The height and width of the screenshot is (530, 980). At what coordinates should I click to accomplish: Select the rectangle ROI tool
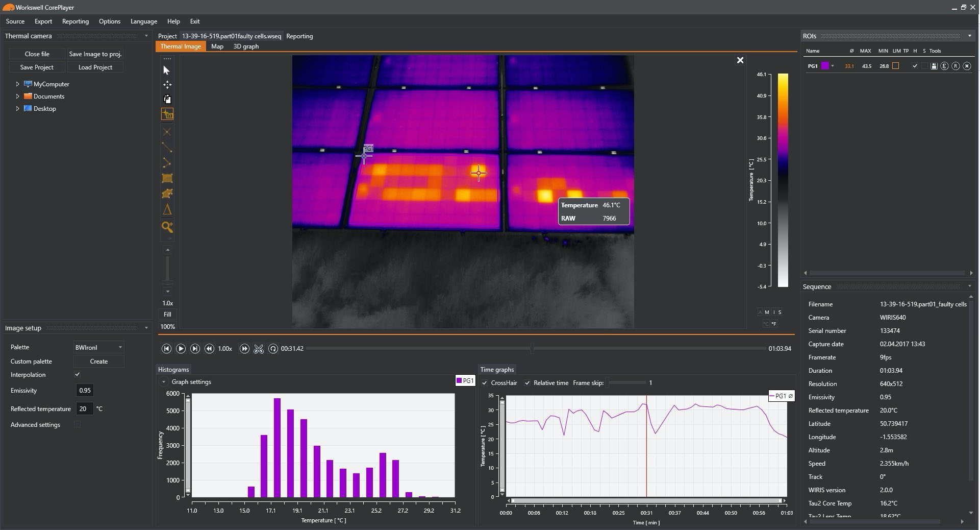[167, 178]
